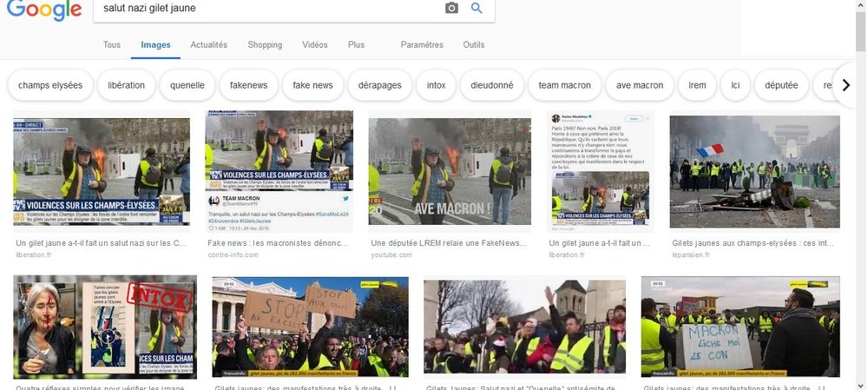Click the blue magnifying glass search icon

477,9
